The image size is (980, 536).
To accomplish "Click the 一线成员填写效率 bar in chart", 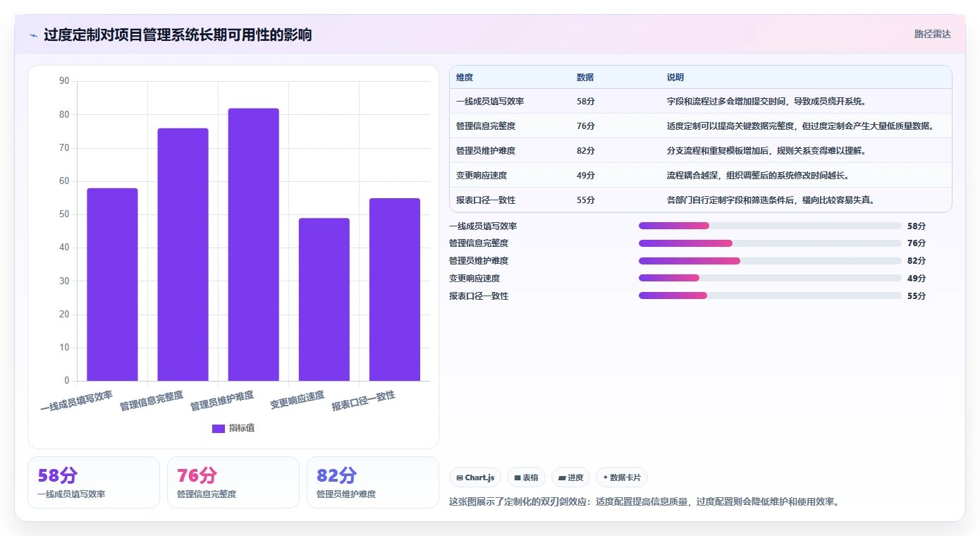I will [x=112, y=284].
